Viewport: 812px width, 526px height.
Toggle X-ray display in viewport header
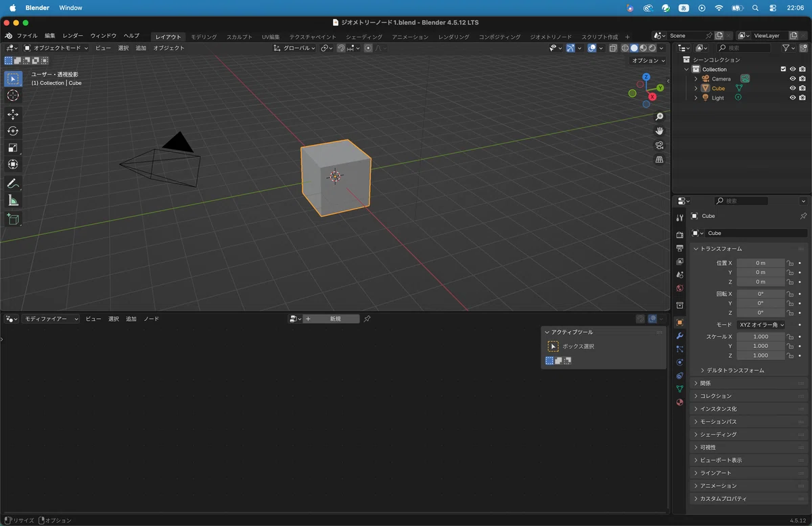(613, 48)
